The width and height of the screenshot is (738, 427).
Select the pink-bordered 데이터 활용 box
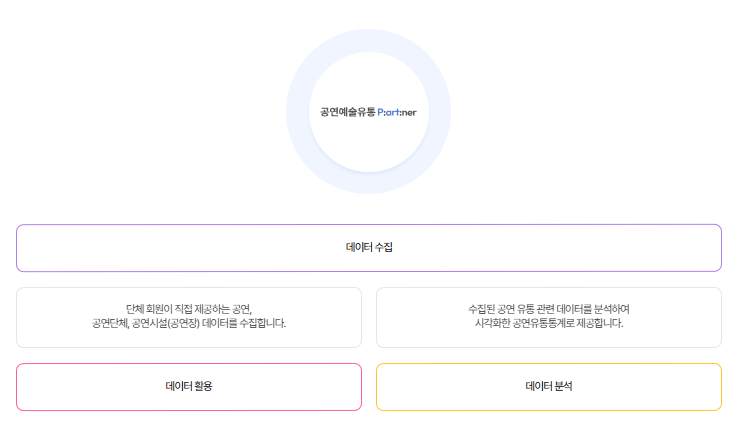tap(189, 387)
